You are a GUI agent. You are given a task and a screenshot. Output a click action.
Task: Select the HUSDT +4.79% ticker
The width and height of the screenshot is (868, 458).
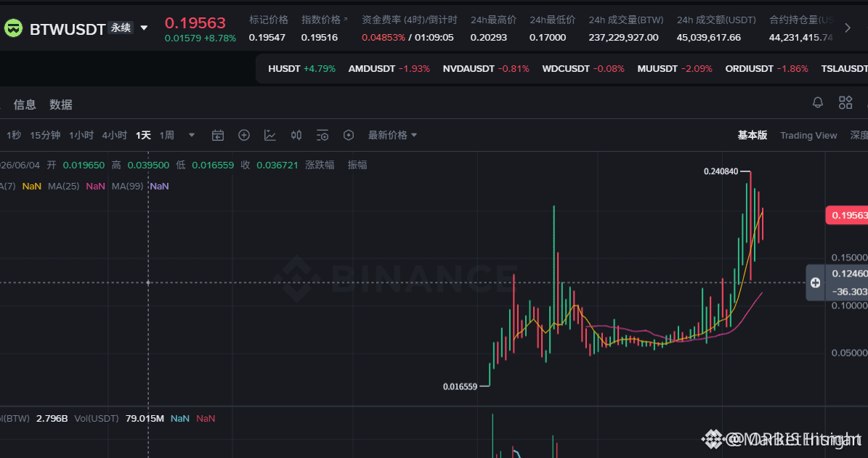click(301, 68)
